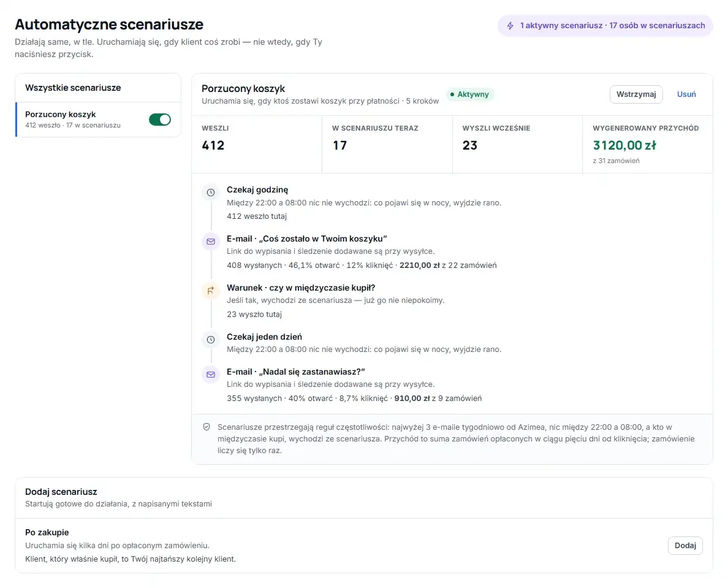Click the "Porzucony koszyk" detail panel heading
The height and width of the screenshot is (588, 728).
coord(243,88)
